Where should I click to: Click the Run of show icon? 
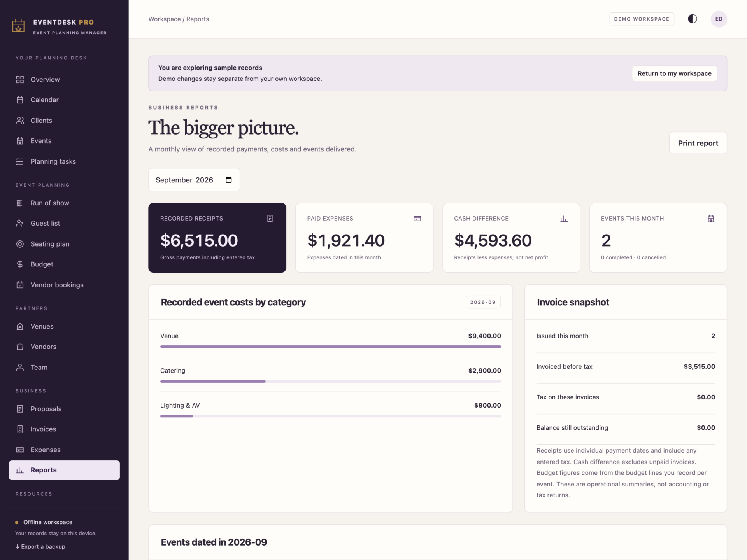(20, 203)
